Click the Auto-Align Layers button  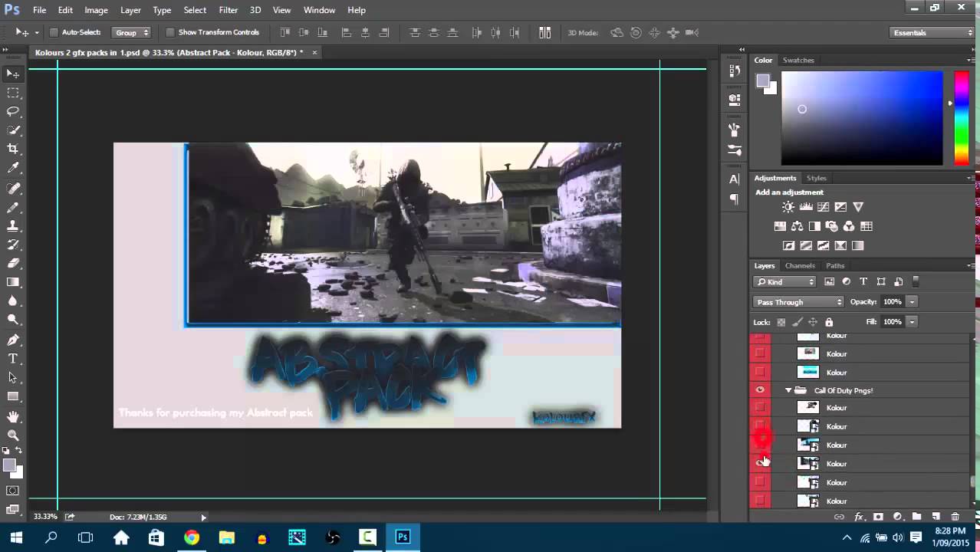(544, 32)
